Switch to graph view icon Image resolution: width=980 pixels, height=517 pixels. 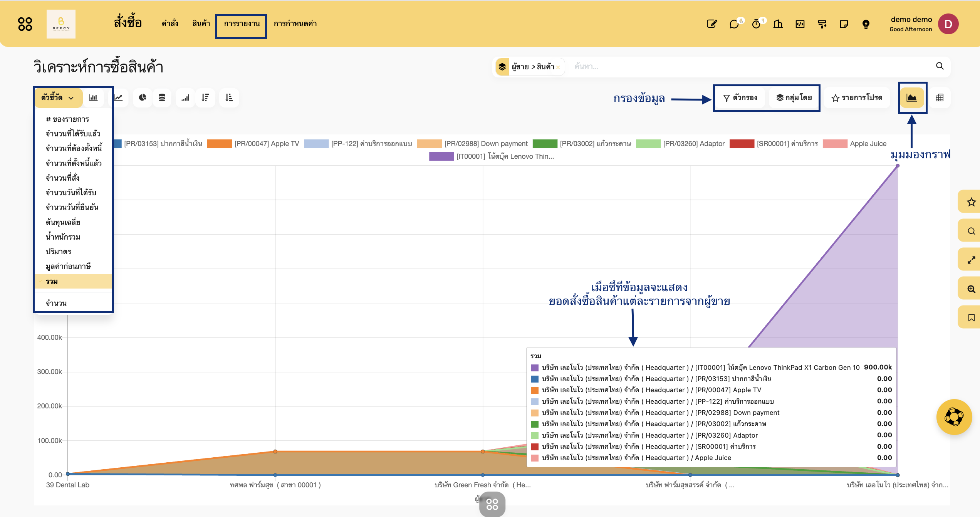[912, 97]
